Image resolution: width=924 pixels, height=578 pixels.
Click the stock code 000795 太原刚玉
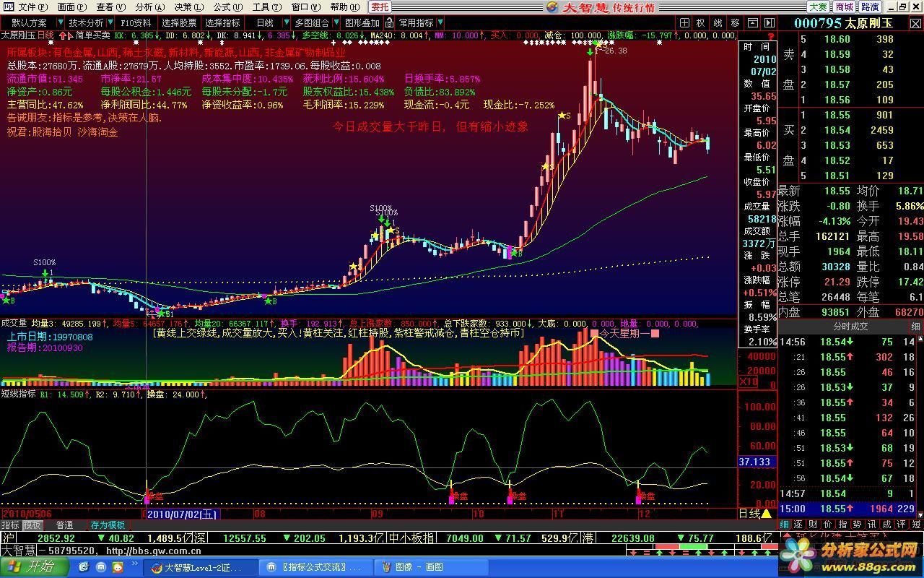pyautogui.click(x=843, y=23)
